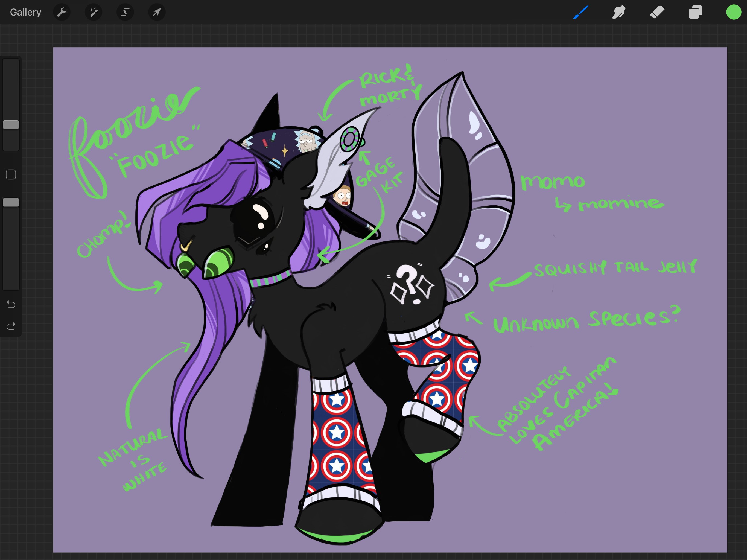Screen dimensions: 747x560
Task: Activate the Selection S tool
Action: pyautogui.click(x=125, y=13)
